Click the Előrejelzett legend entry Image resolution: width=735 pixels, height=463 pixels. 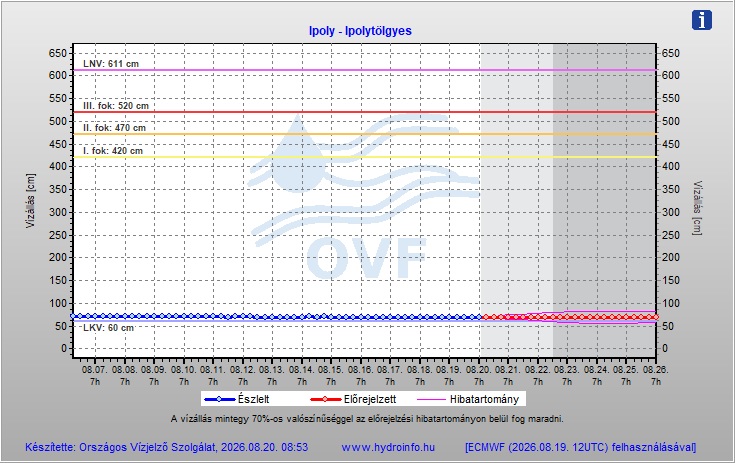(353, 399)
